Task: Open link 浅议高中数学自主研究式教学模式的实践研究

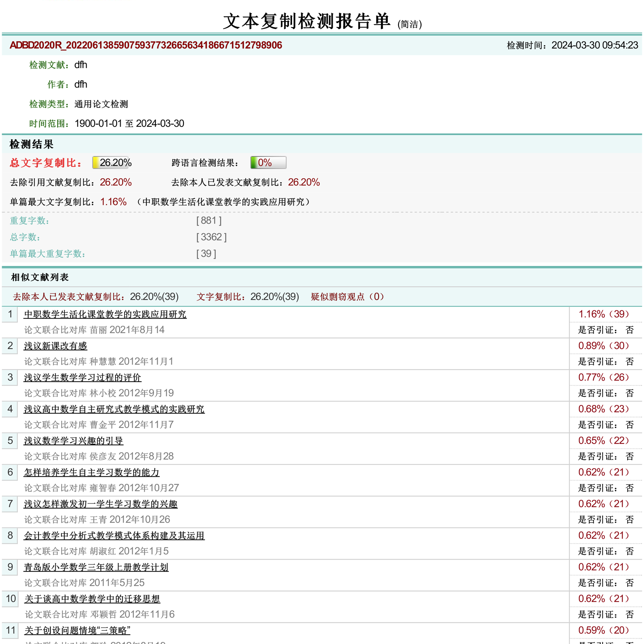Action: (x=114, y=409)
